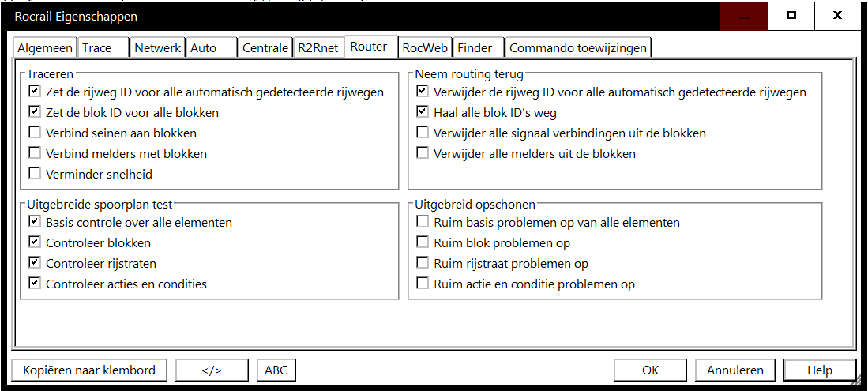The width and height of the screenshot is (868, 391).
Task: Open the Commando toewijzingen tab
Action: pos(578,48)
